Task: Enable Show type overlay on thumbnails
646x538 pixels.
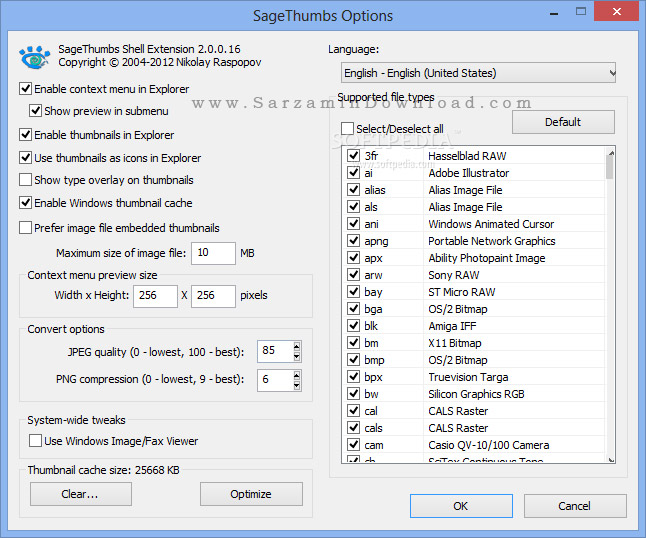Action: point(26,180)
